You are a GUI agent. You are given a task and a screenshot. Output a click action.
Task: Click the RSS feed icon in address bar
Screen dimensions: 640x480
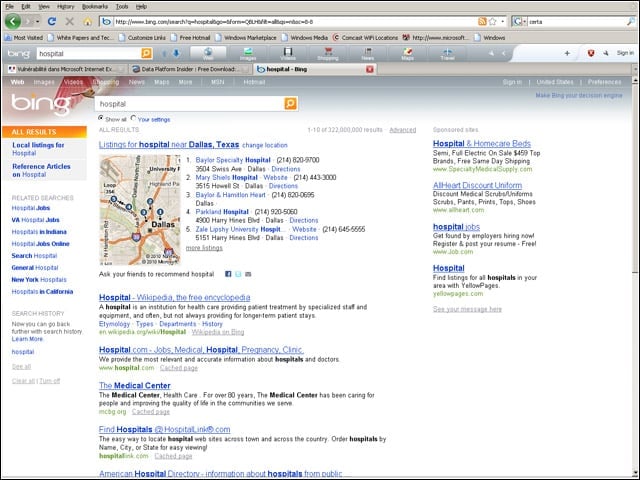482,21
